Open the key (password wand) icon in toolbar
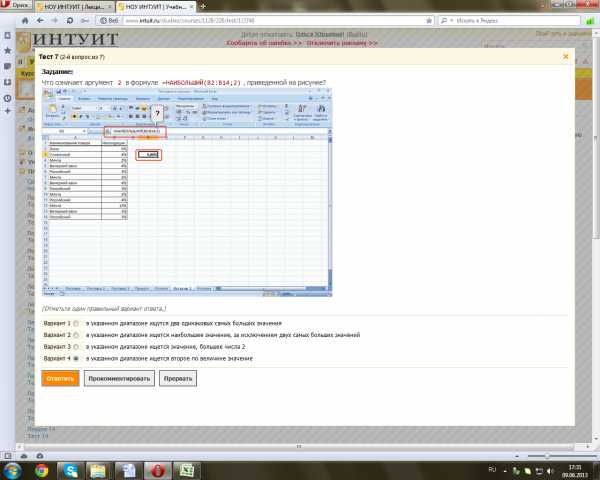Viewport: 600px width, 480px height. [85, 21]
